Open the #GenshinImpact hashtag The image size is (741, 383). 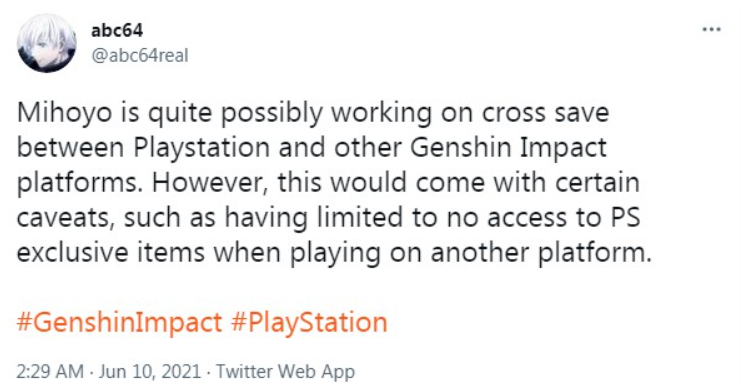pyautogui.click(x=119, y=322)
